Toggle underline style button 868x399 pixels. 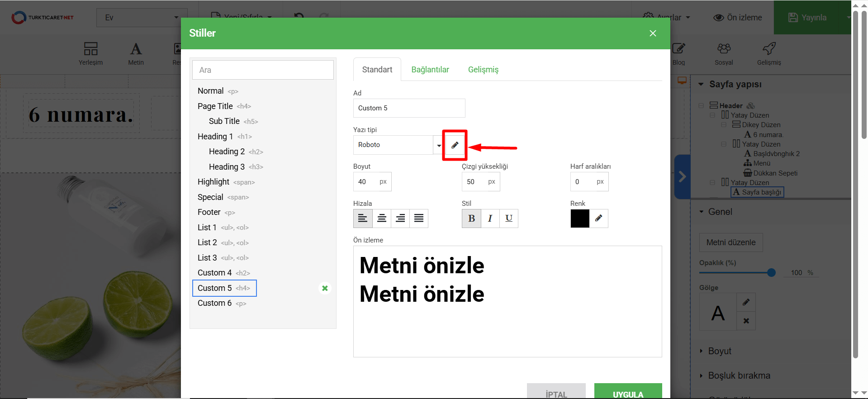click(x=508, y=218)
